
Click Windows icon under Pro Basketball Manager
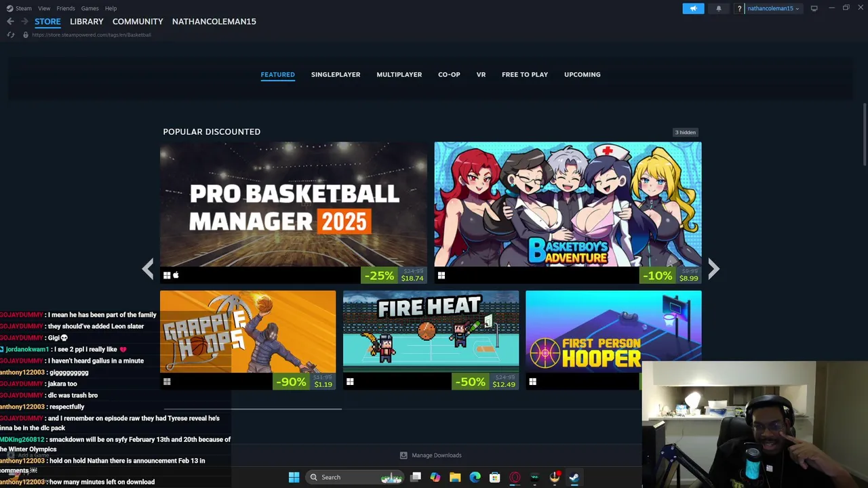[x=167, y=275]
